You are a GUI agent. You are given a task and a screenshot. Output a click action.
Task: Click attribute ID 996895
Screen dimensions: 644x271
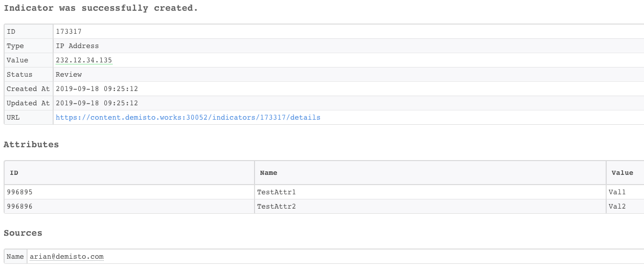(19, 192)
